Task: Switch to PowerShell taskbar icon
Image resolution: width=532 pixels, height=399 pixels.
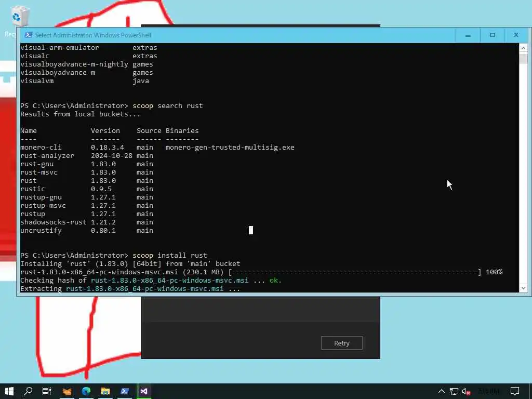Action: [x=125, y=391]
